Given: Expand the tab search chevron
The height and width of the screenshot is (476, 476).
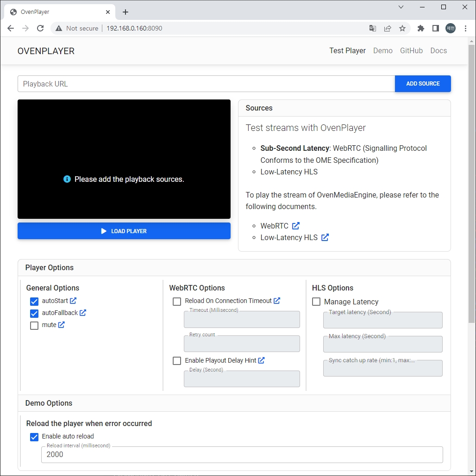Looking at the screenshot, I should point(401,7).
